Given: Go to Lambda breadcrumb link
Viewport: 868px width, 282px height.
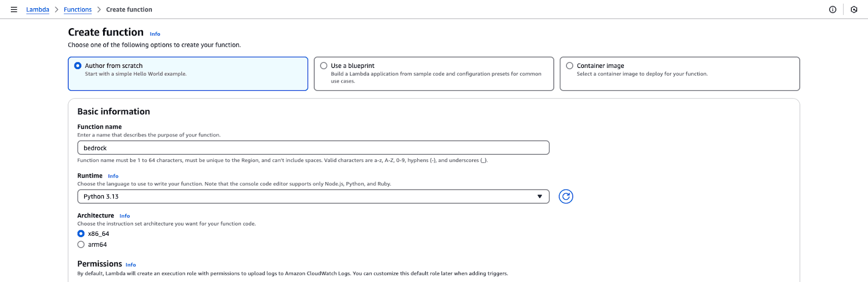Looking at the screenshot, I should 37,10.
